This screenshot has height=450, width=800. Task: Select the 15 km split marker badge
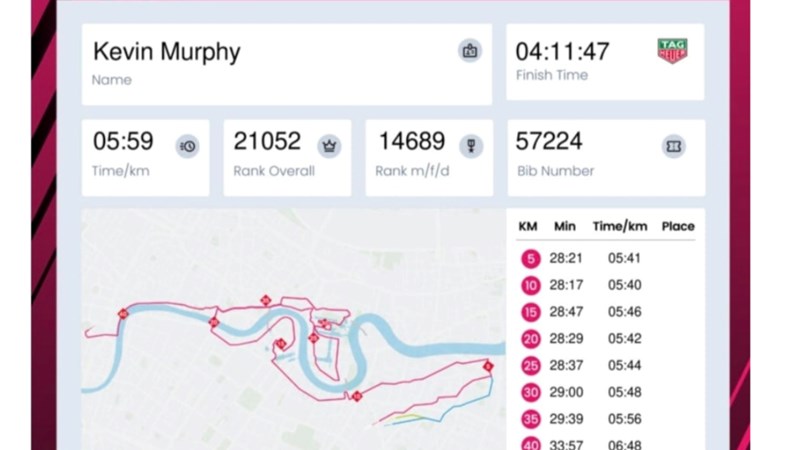pyautogui.click(x=530, y=312)
